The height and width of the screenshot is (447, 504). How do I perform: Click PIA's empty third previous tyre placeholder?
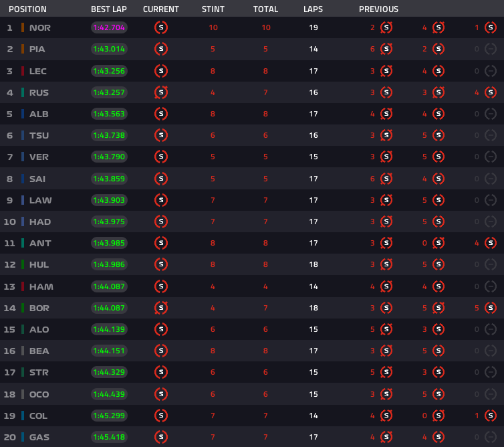pos(491,49)
